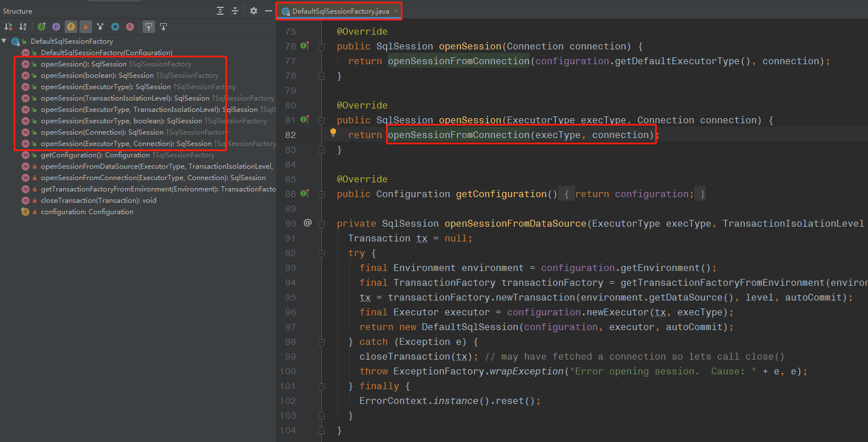Click Collapse All icon in Structure header

235,11
